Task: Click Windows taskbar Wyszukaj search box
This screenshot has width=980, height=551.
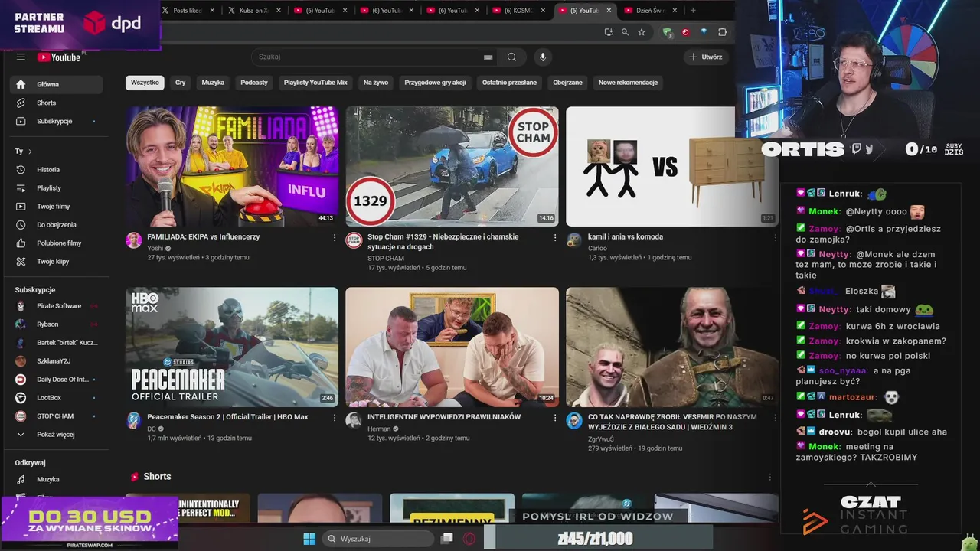Action: click(378, 539)
